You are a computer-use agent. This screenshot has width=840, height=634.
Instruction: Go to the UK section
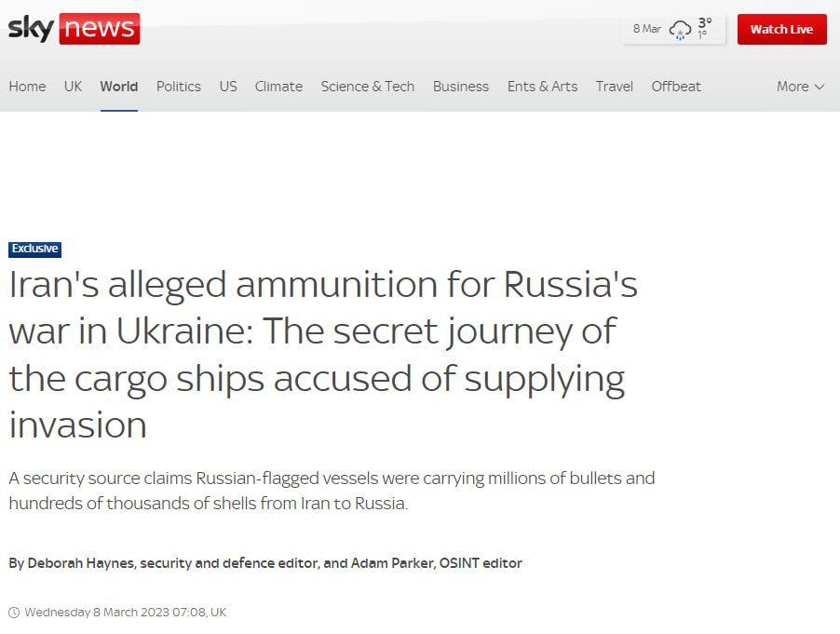[x=73, y=87]
